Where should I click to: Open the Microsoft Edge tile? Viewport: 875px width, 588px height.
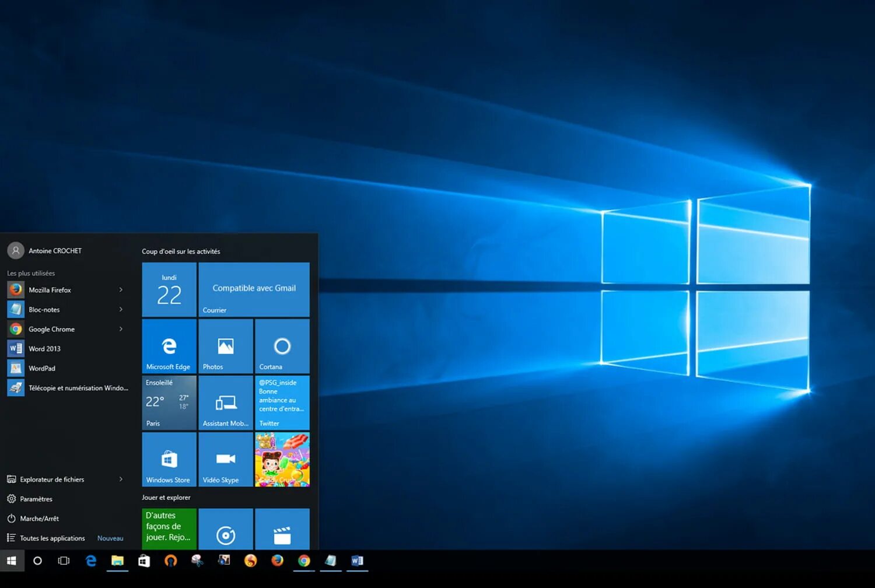[x=169, y=346]
